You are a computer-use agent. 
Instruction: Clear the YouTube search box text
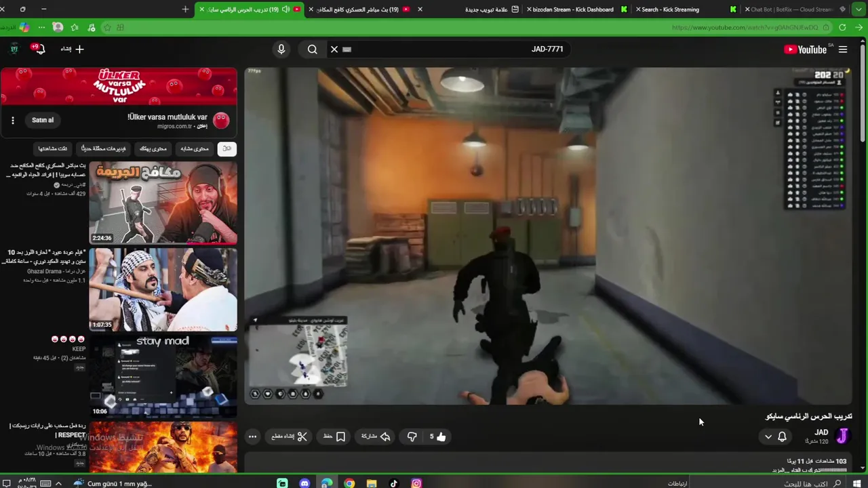[x=334, y=49]
